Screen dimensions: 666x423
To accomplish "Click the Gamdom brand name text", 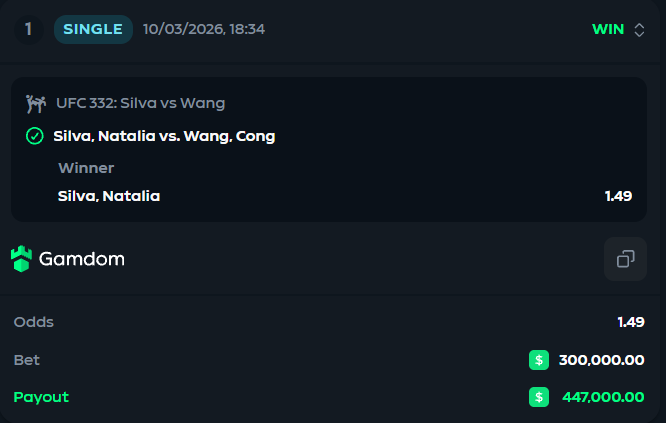I will coord(82,259).
